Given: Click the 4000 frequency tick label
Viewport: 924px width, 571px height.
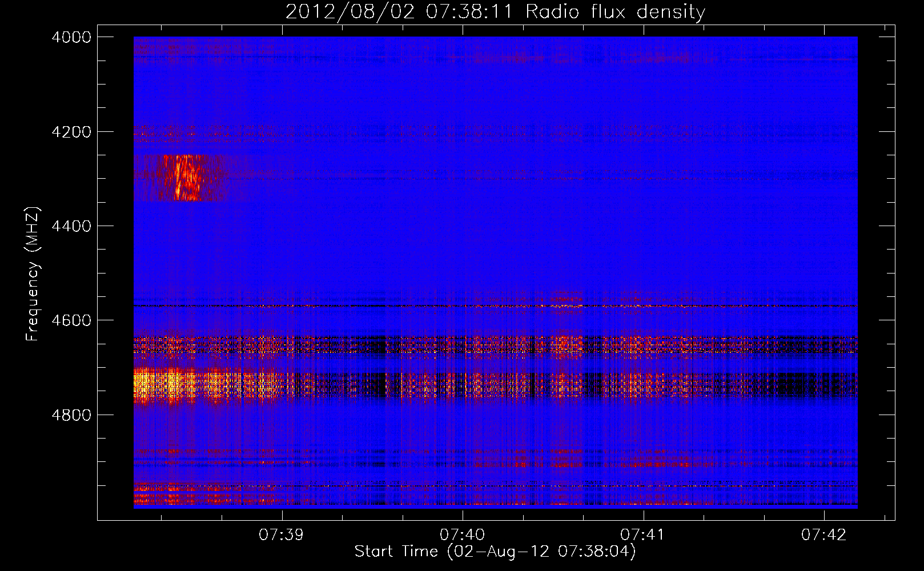Looking at the screenshot, I should [x=71, y=37].
